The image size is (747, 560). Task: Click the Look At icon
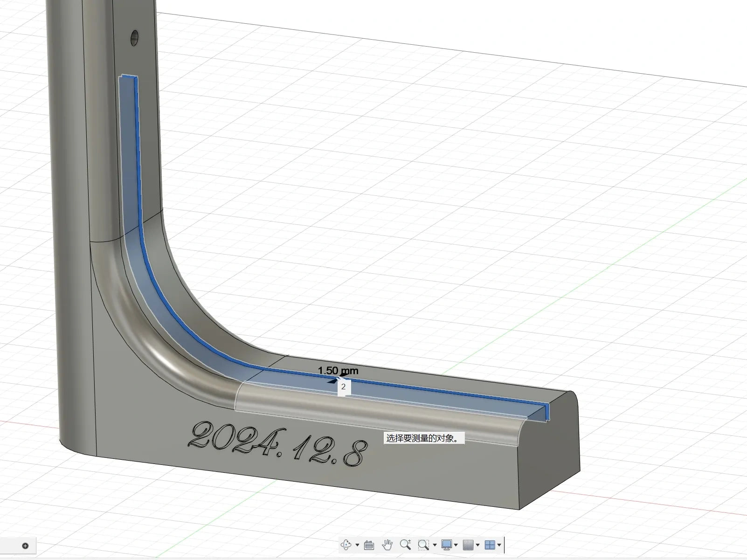[369, 545]
